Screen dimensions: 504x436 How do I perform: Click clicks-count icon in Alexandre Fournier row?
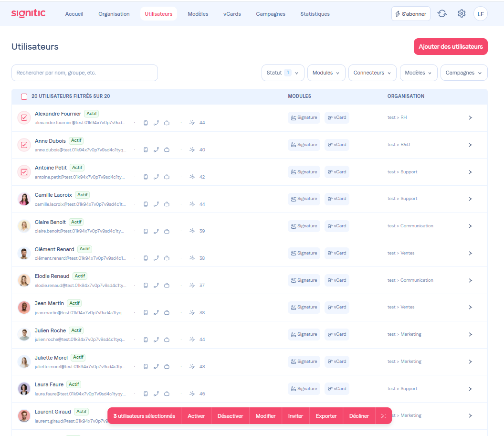click(x=192, y=123)
